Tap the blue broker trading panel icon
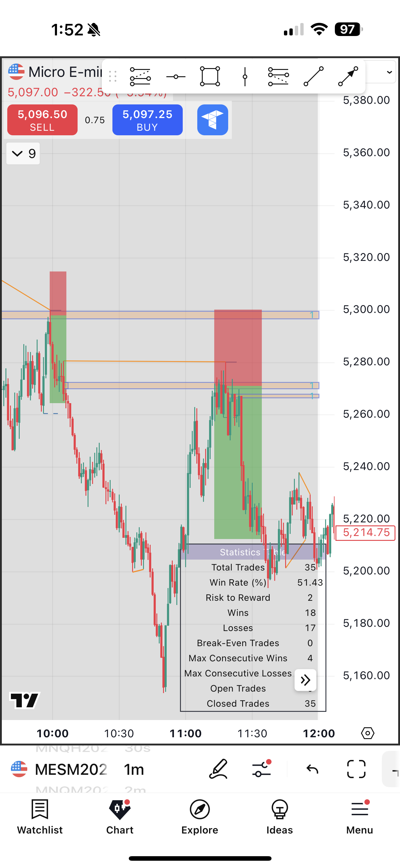 (x=212, y=120)
